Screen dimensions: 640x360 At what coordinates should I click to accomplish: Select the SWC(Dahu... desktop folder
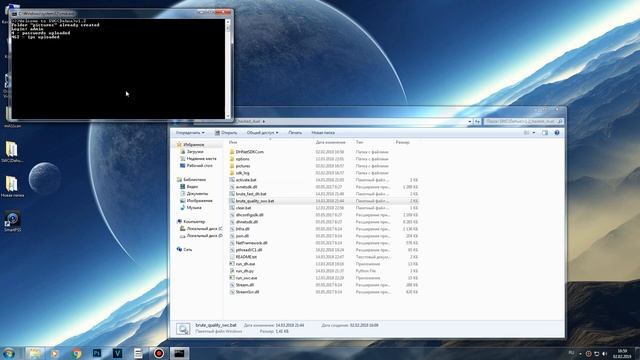(x=12, y=152)
